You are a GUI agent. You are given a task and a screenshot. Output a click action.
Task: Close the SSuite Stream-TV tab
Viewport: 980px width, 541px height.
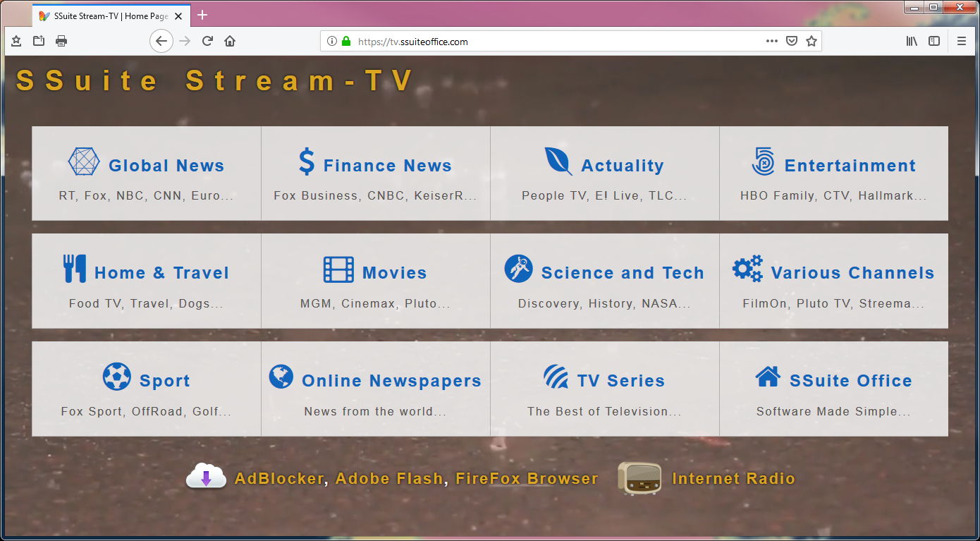[178, 16]
